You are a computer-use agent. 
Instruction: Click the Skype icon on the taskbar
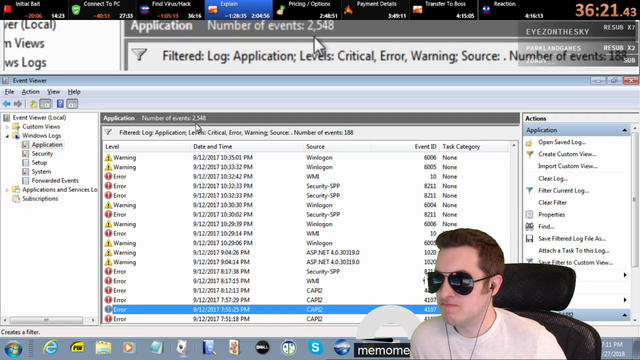(x=315, y=348)
